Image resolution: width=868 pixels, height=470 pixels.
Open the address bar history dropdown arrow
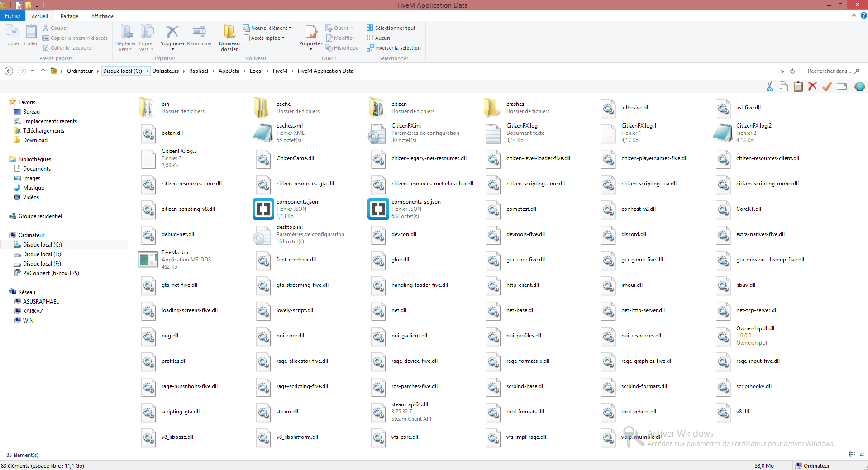(782, 71)
